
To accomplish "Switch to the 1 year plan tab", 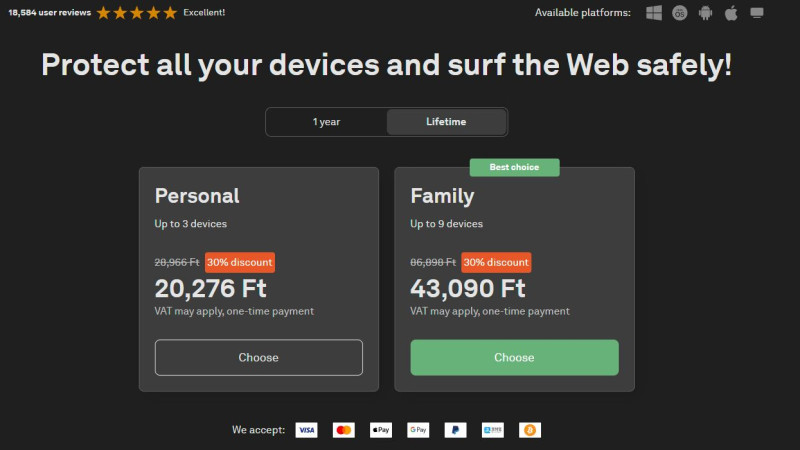I will 327,122.
